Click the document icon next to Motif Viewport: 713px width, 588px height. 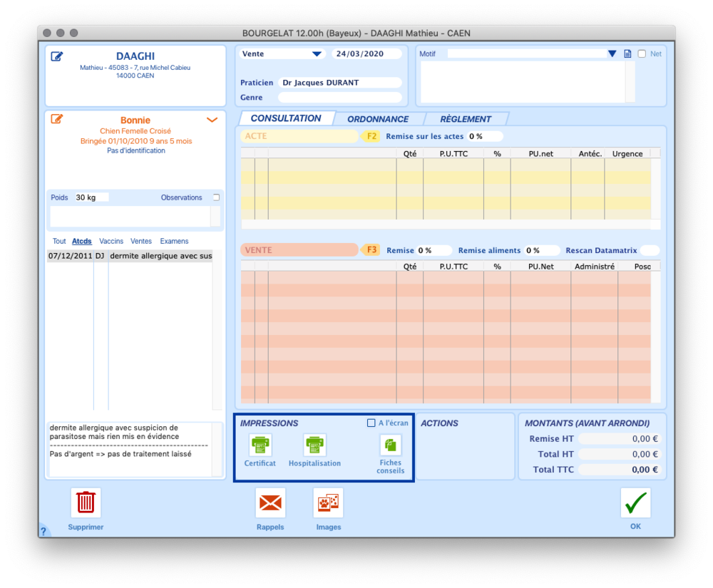tap(628, 54)
